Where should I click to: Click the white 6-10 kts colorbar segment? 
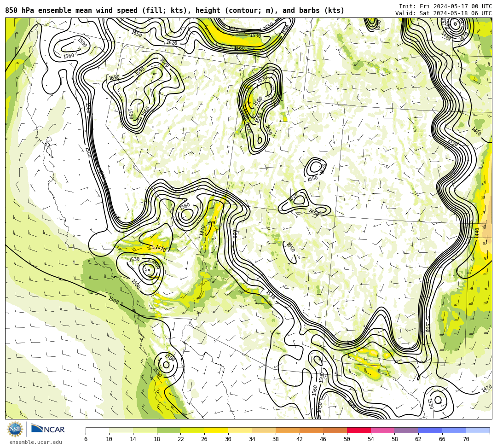97,430
